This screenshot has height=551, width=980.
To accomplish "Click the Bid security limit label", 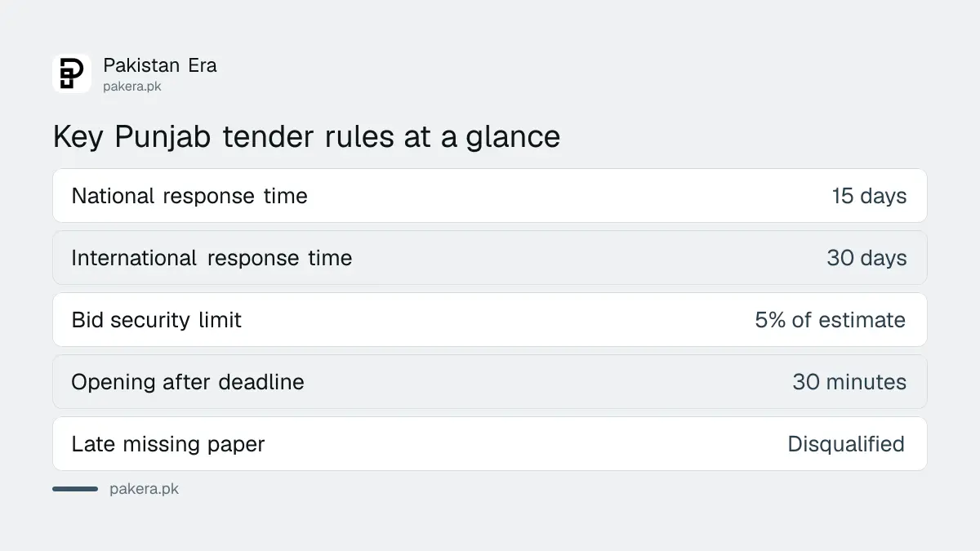I will click(x=157, y=320).
